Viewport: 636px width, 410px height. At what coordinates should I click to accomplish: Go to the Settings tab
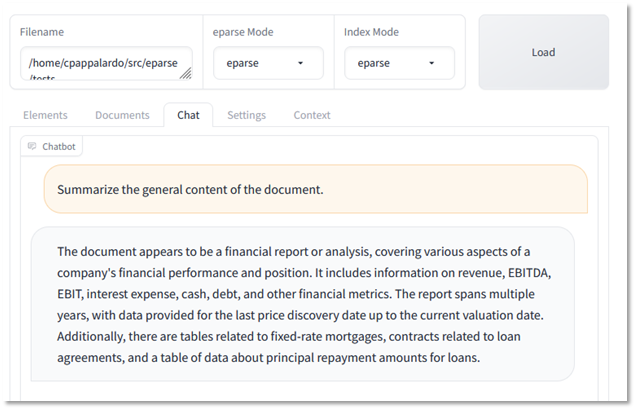pos(246,115)
